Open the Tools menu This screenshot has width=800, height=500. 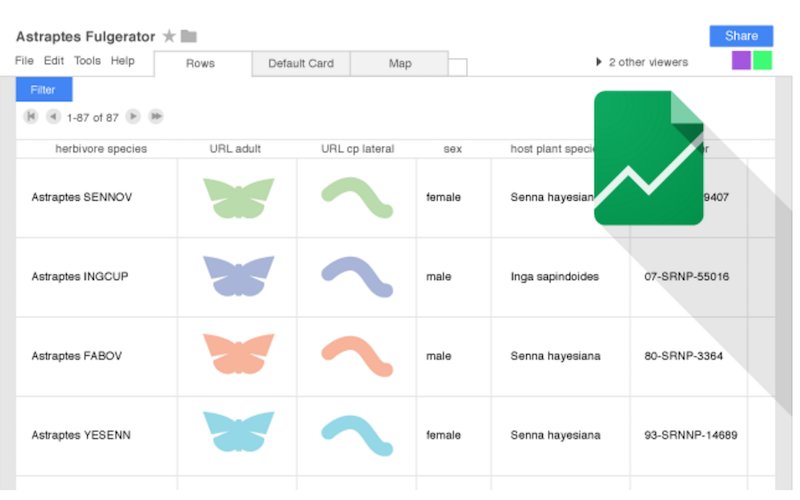point(87,61)
